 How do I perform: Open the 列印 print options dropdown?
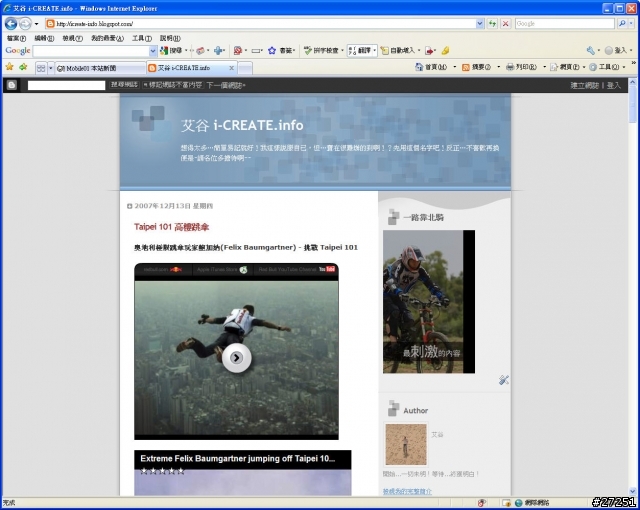544,67
